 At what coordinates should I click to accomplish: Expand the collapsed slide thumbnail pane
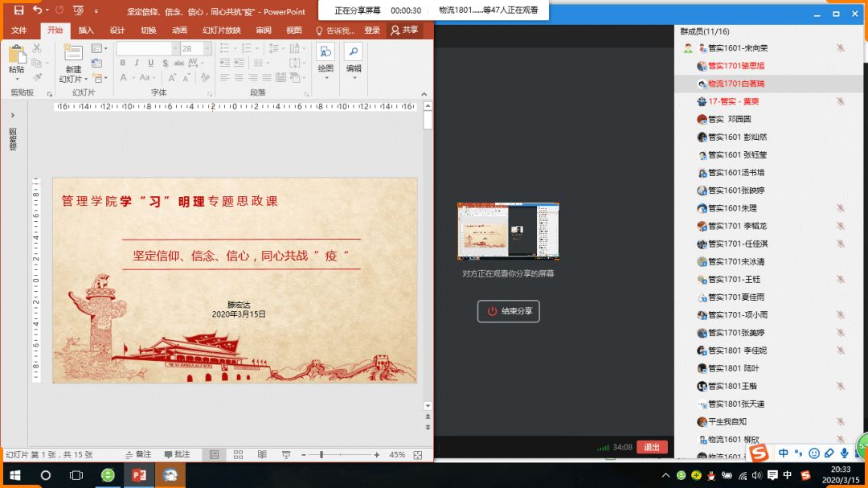[x=13, y=116]
